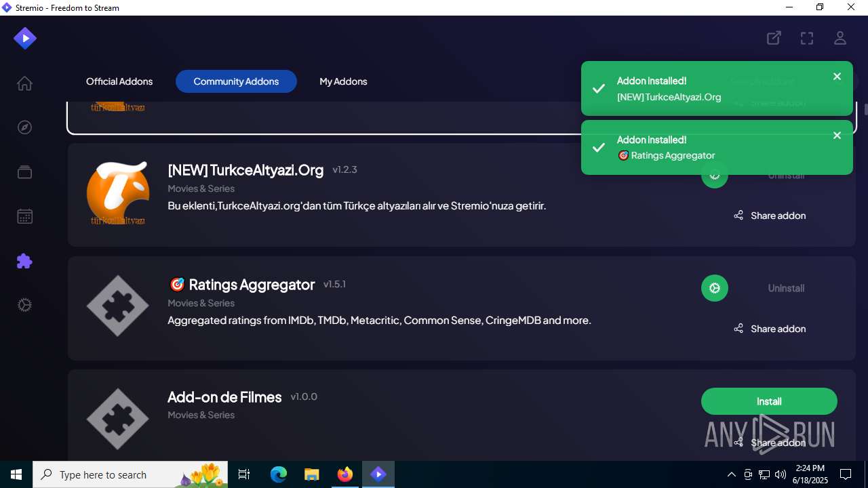Go to the Board home icon
The height and width of the screenshot is (488, 868).
click(x=24, y=83)
